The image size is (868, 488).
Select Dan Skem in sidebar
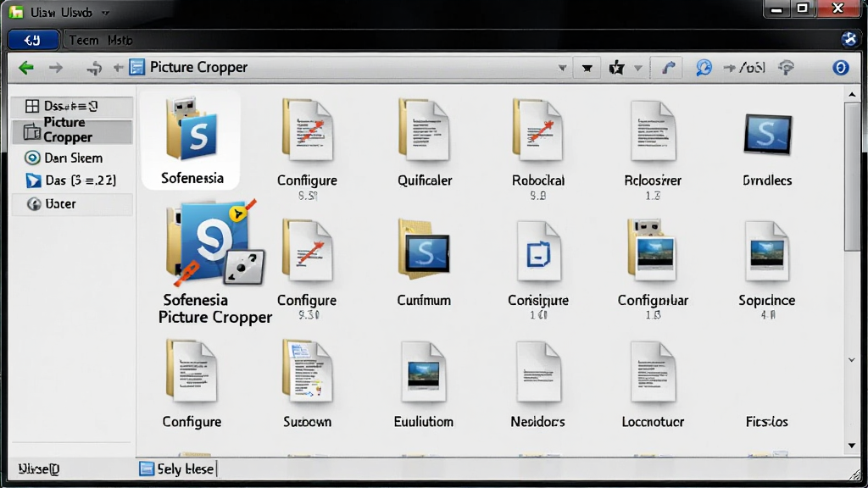pos(72,158)
